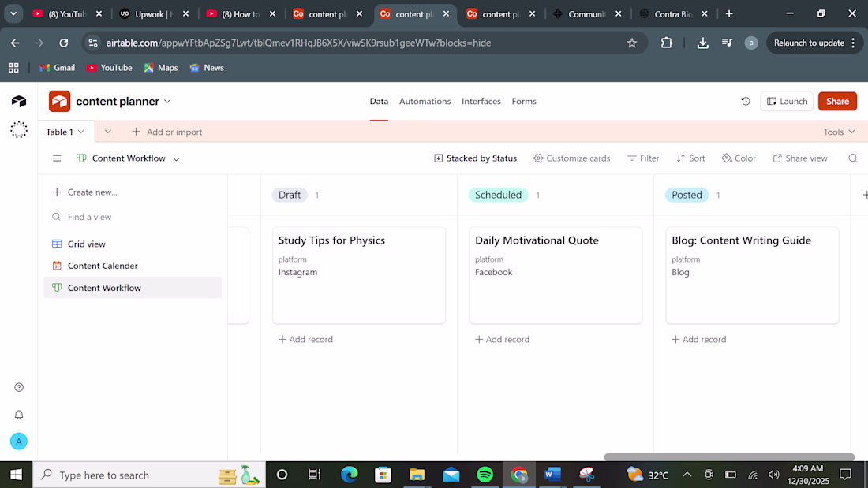Click the Omni AI dotted circle icon
This screenshot has width=868, height=488.
pos(19,129)
